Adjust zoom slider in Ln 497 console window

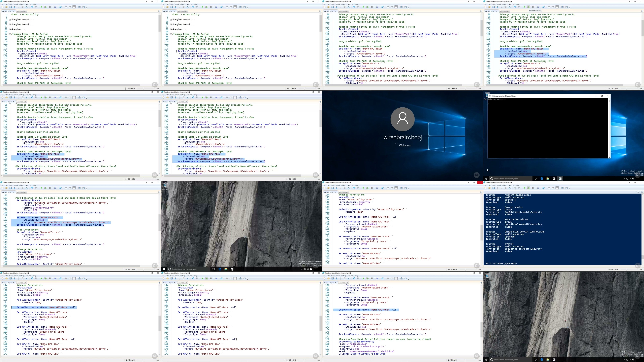click(627, 269)
